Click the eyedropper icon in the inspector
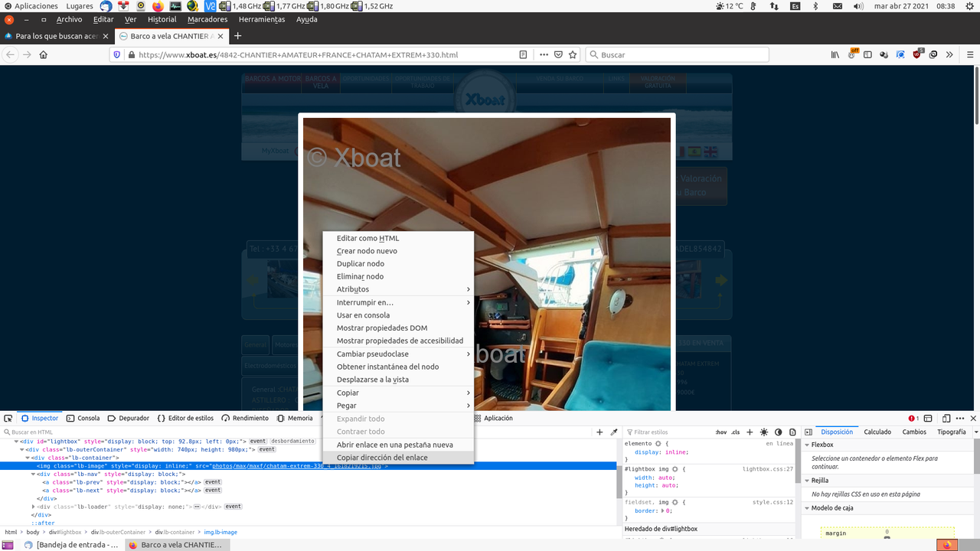The image size is (980, 551). point(613,432)
